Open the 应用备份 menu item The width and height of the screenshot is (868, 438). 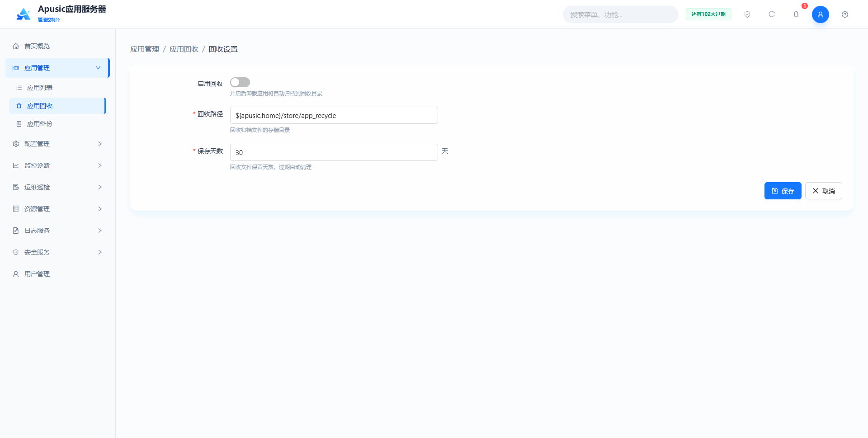pyautogui.click(x=57, y=124)
